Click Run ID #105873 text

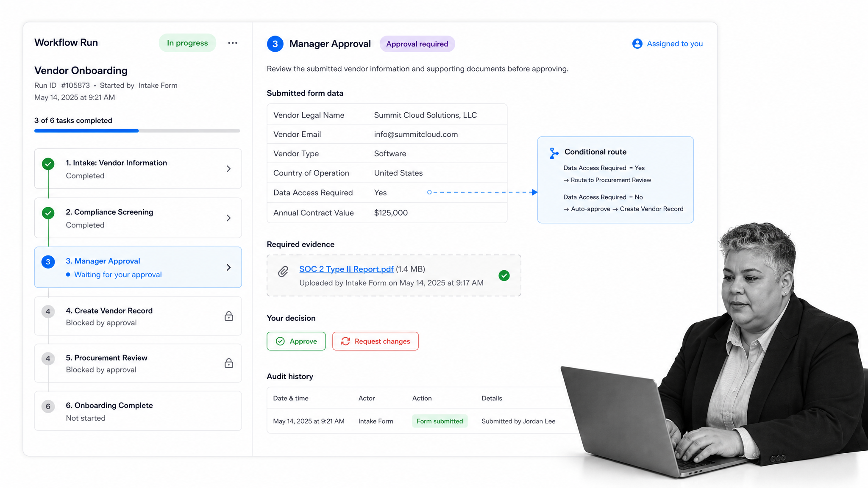pyautogui.click(x=62, y=85)
